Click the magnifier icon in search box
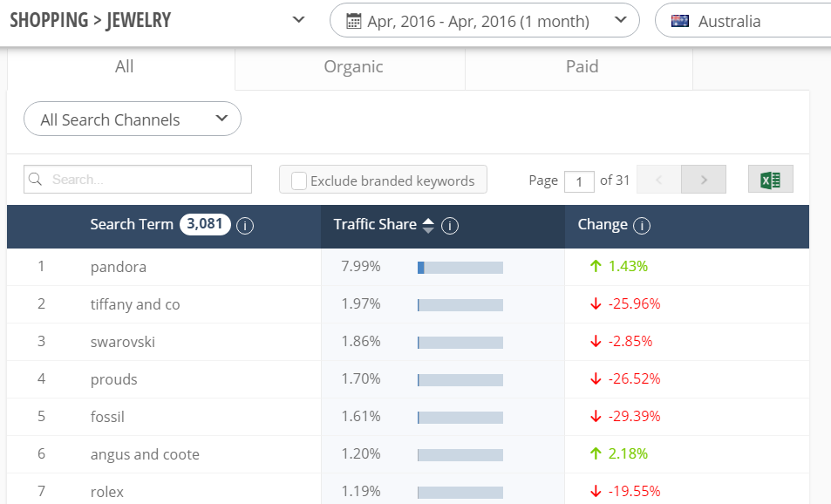The image size is (831, 504). [36, 179]
